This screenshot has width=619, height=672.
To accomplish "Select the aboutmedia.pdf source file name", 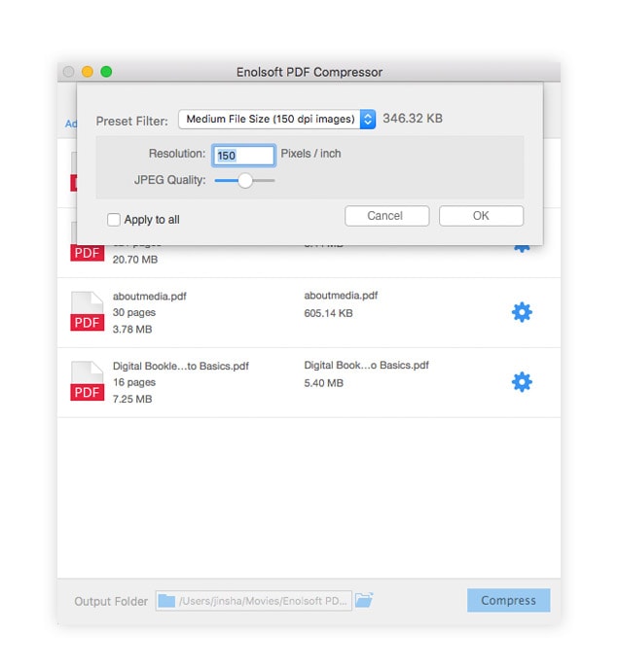I will click(x=149, y=297).
